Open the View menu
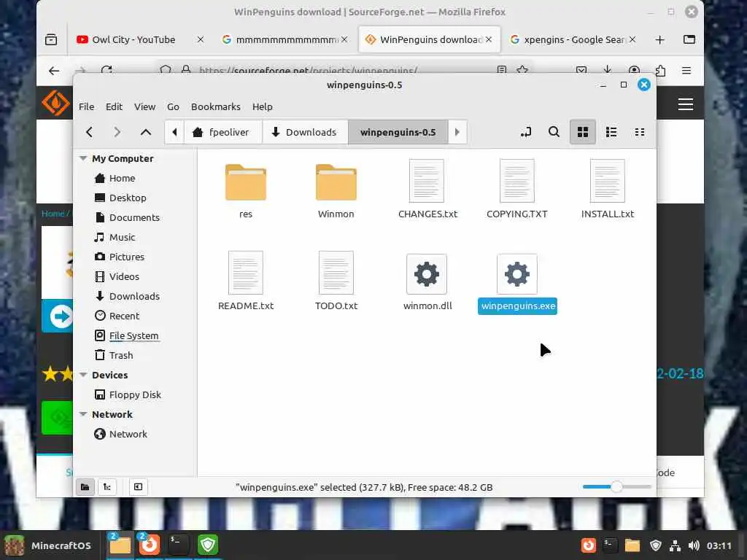Viewport: 747px width, 560px height. pos(145,106)
